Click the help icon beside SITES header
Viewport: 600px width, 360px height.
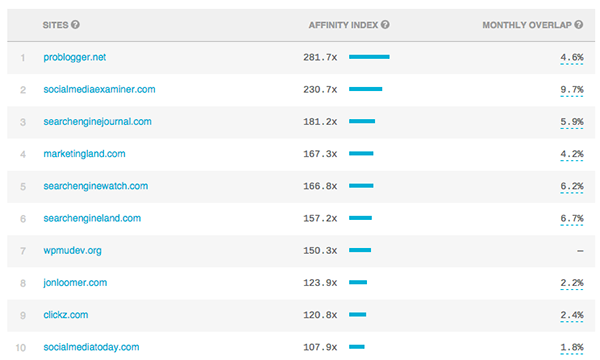[75, 25]
